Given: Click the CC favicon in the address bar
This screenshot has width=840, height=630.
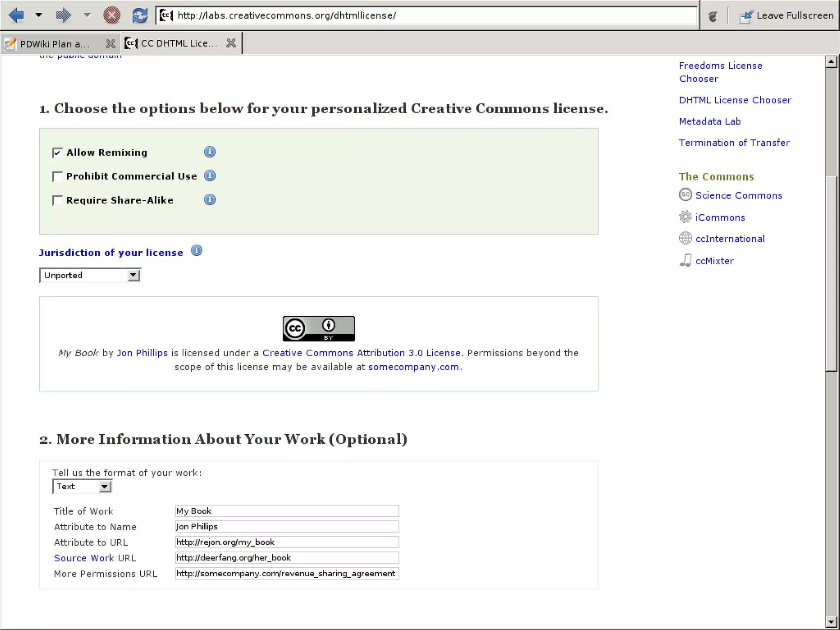Looking at the screenshot, I should pyautogui.click(x=166, y=16).
